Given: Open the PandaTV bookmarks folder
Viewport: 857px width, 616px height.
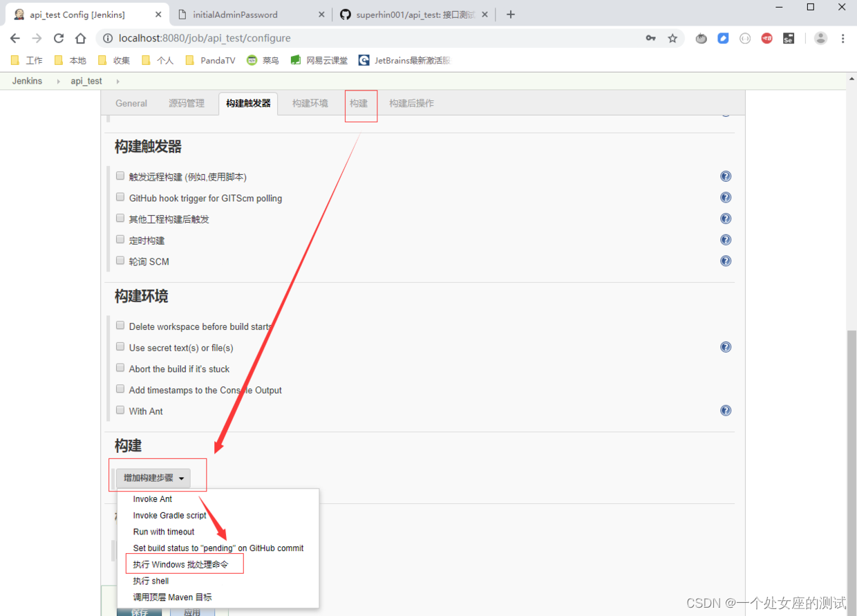Looking at the screenshot, I should tap(210, 61).
